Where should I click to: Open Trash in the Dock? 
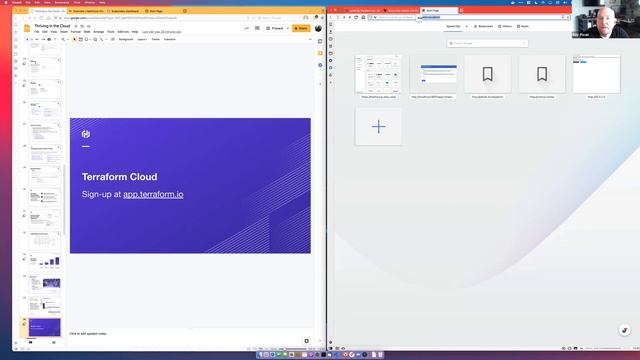pos(381,355)
